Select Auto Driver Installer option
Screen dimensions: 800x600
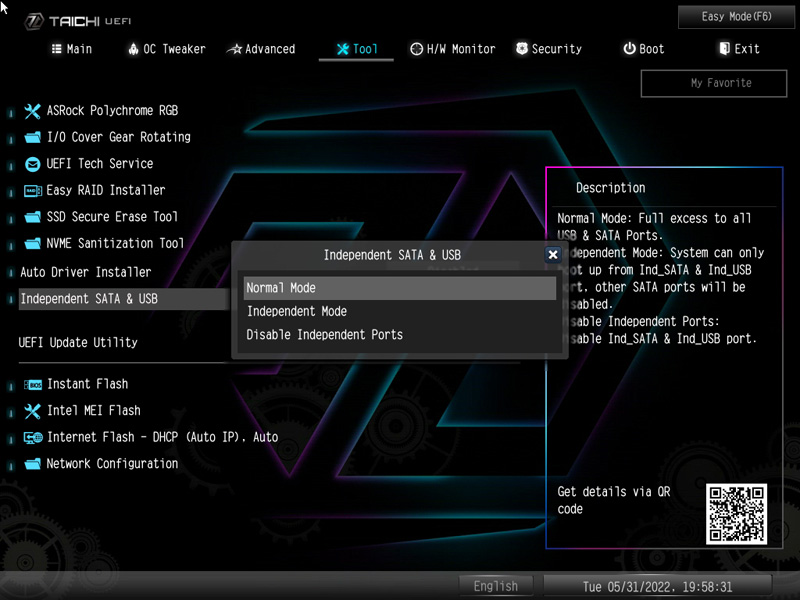click(x=86, y=272)
